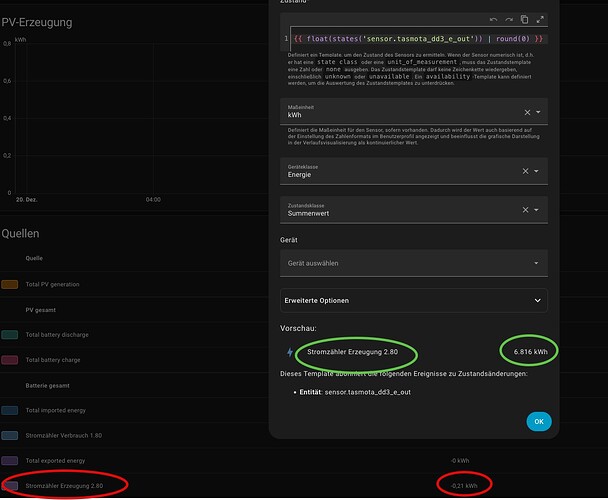Click into the template code line
This screenshot has height=500, width=608.
418,39
